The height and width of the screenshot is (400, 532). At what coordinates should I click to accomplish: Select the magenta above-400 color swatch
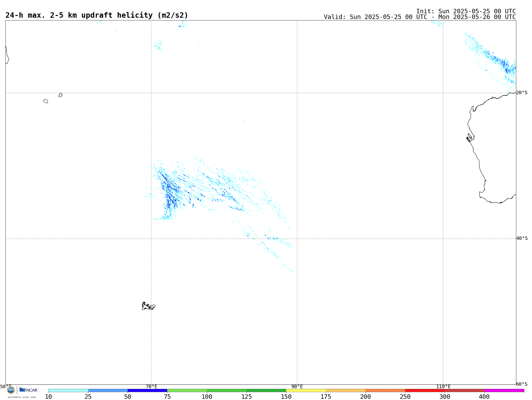coord(504,390)
